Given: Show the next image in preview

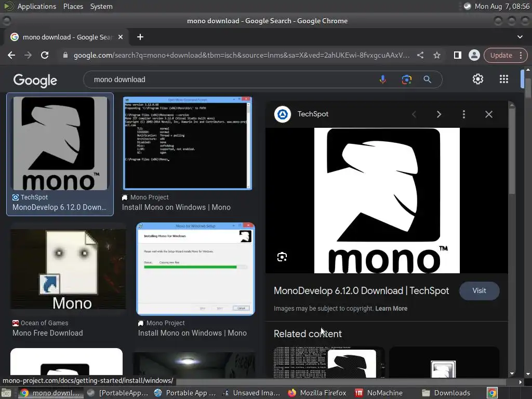Looking at the screenshot, I should 439,114.
